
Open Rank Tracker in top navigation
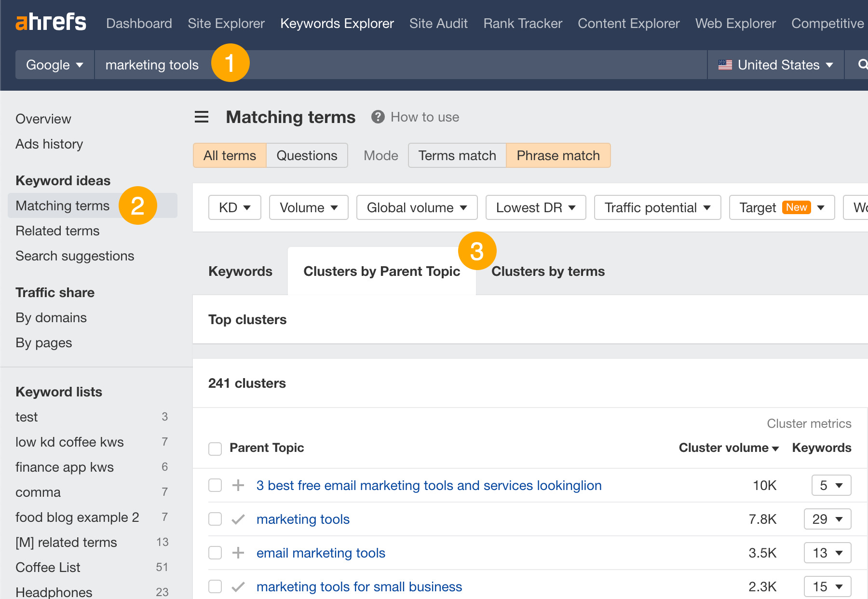point(523,23)
